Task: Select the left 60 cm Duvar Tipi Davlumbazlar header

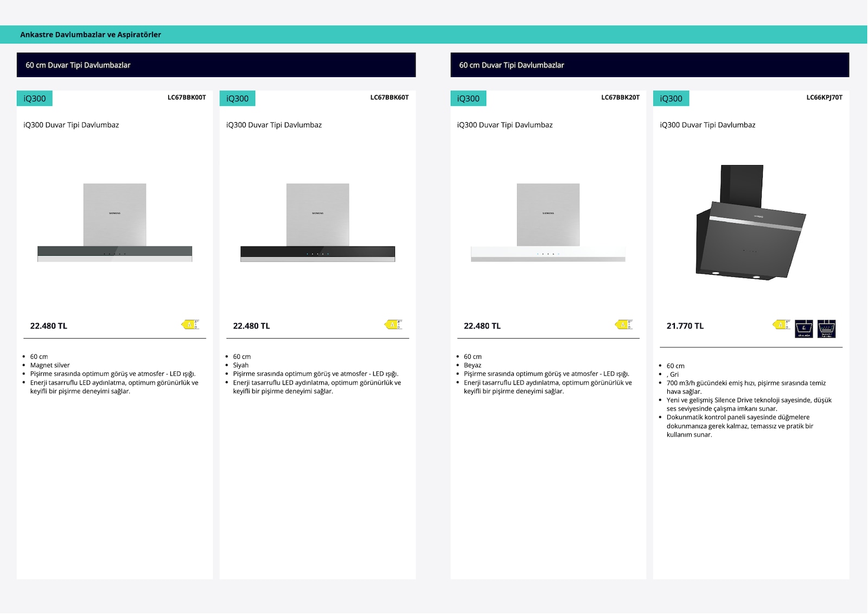Action: click(x=216, y=65)
